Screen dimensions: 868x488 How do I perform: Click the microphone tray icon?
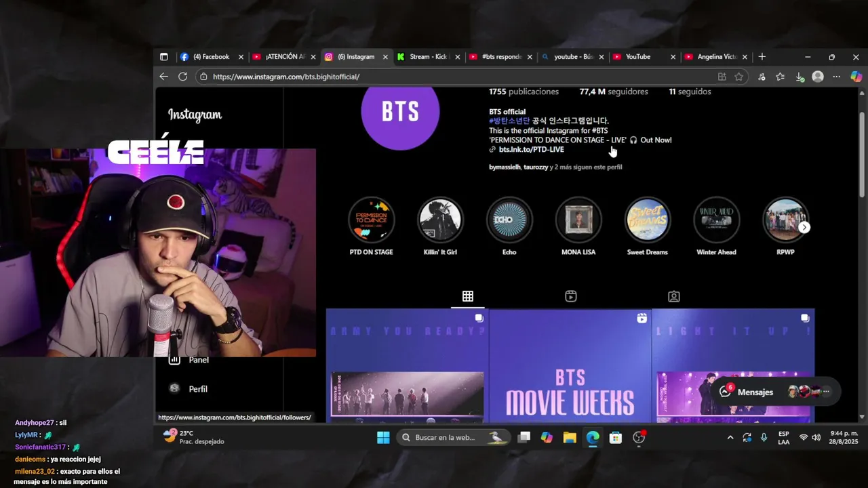764,438
